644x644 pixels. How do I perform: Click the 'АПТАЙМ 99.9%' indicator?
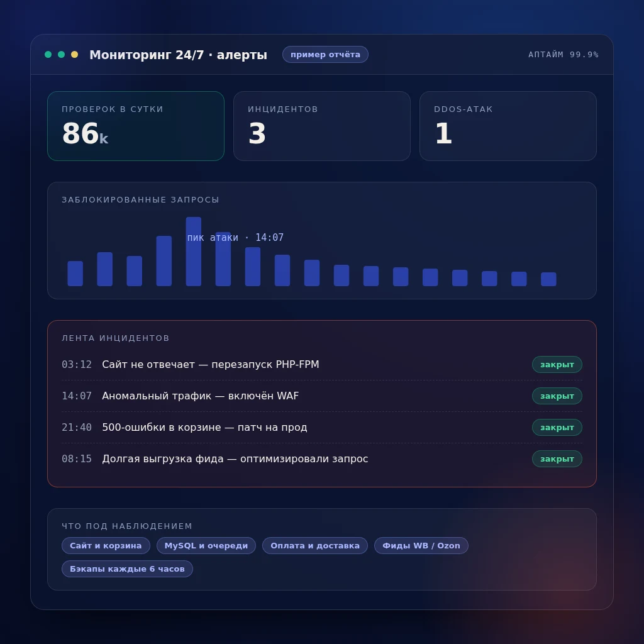(x=563, y=55)
